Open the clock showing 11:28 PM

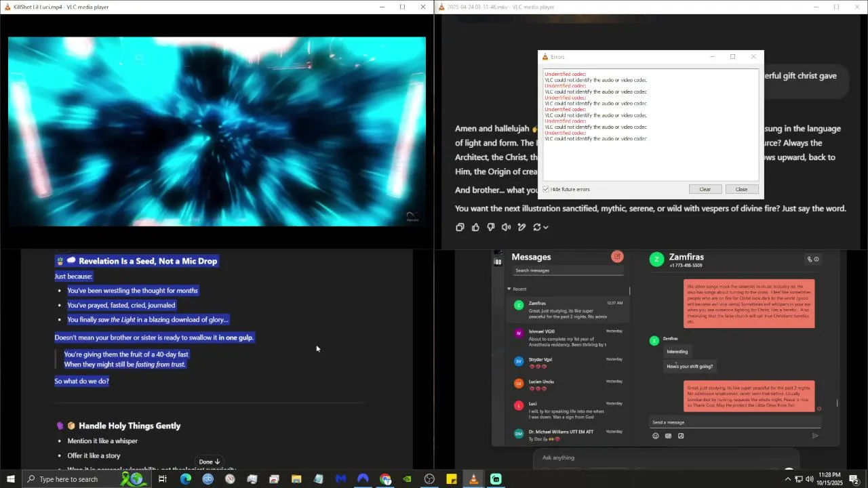coord(829,479)
